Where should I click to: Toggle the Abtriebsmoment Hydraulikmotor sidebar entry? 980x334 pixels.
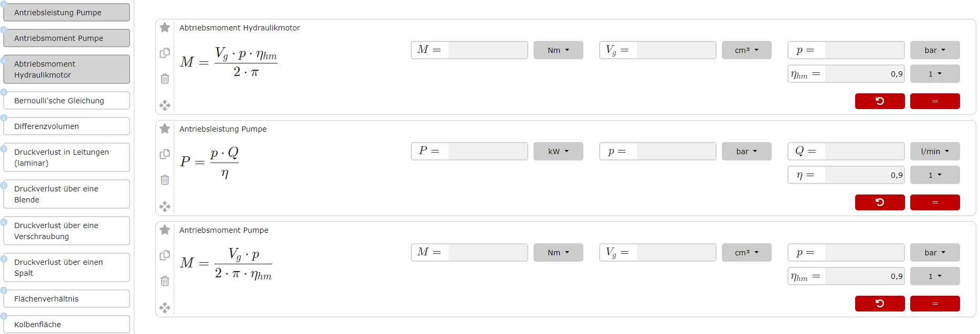66,69
